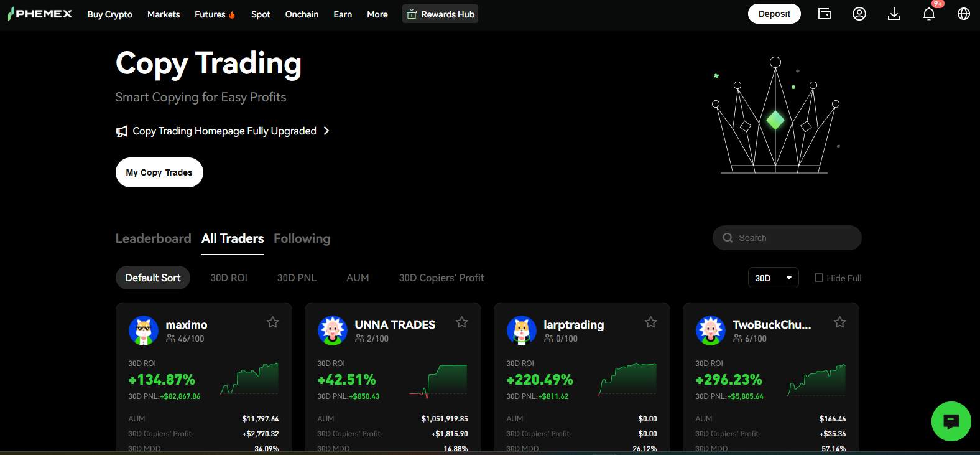Image resolution: width=980 pixels, height=455 pixels.
Task: Click UNNA TRADES ROI chart
Action: tap(438, 381)
